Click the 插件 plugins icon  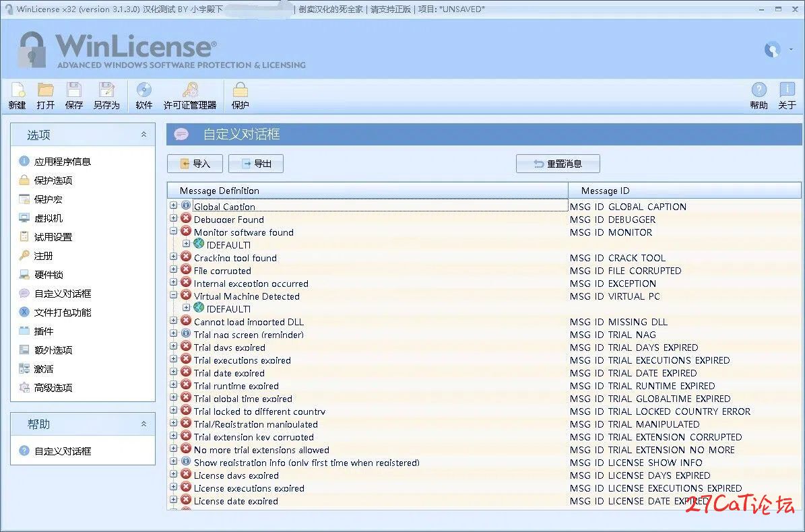coord(24,331)
